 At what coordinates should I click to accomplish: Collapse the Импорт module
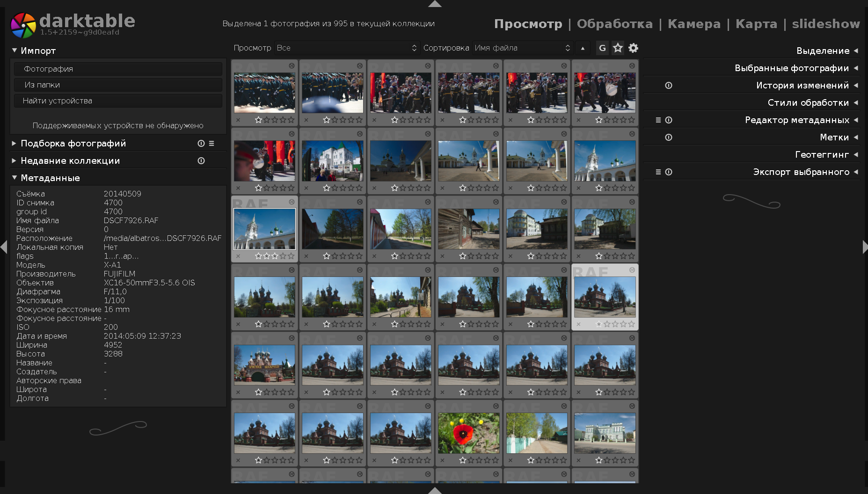[x=15, y=51]
